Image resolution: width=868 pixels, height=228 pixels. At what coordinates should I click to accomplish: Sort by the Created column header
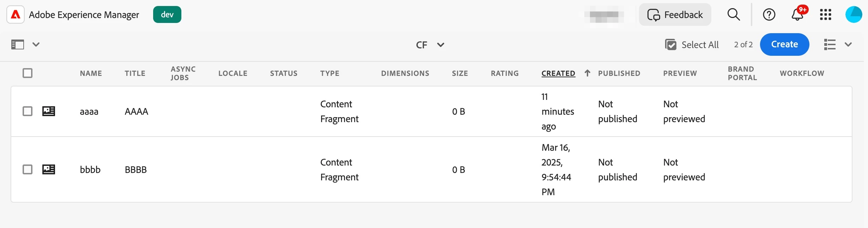click(558, 73)
